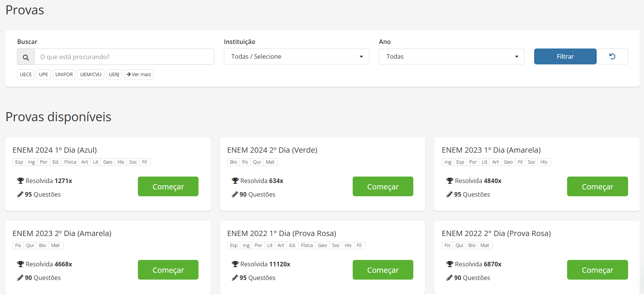Start ENEM 2023 1º Dia (Amarela) exam
This screenshot has width=644, height=294.
click(597, 186)
